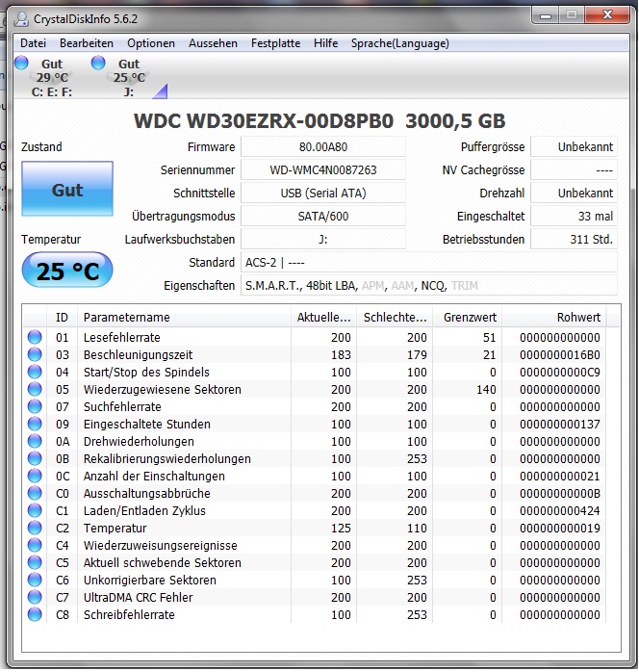The height and width of the screenshot is (672, 639).
Task: Open the Bearbeiten menu
Action: tap(87, 43)
